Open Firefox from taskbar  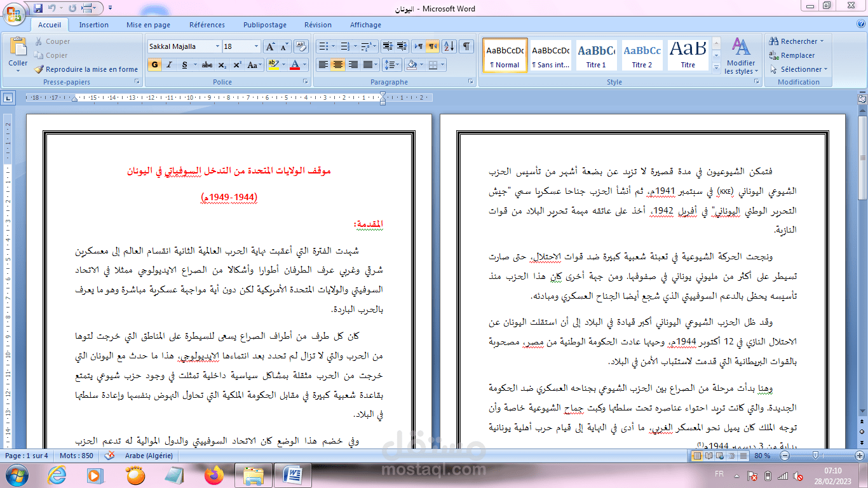pos(214,475)
